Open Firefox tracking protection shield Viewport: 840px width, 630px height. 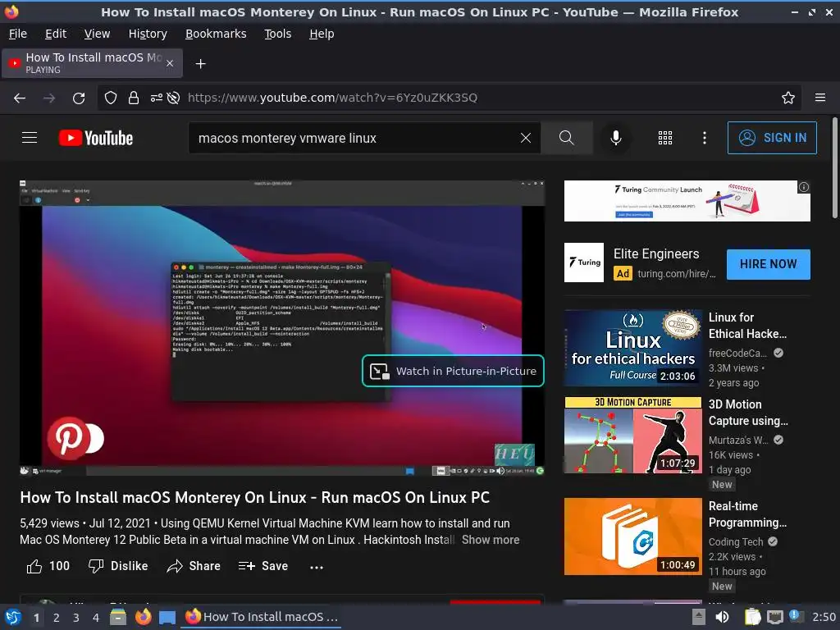(111, 98)
